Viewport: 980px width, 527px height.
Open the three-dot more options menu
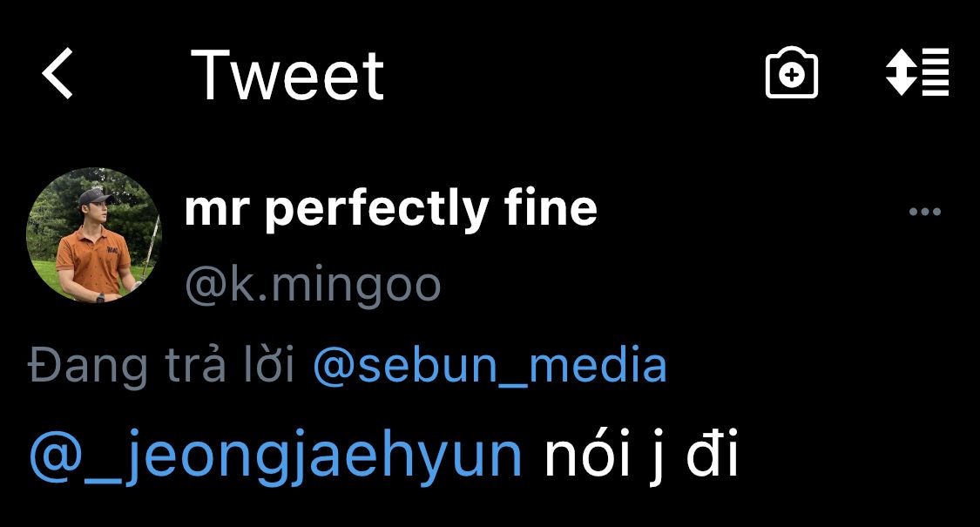[x=925, y=212]
